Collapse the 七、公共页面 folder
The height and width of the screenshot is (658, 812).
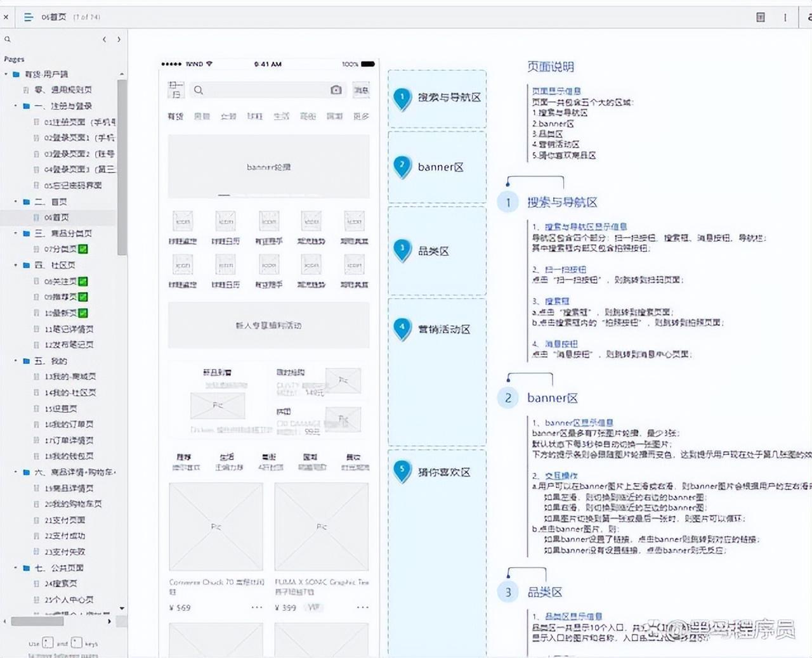pyautogui.click(x=16, y=568)
